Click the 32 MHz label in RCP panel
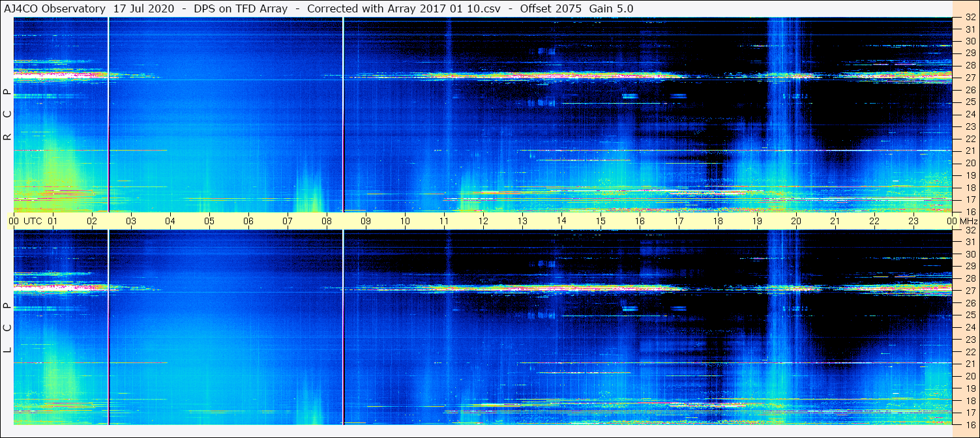 (x=970, y=18)
